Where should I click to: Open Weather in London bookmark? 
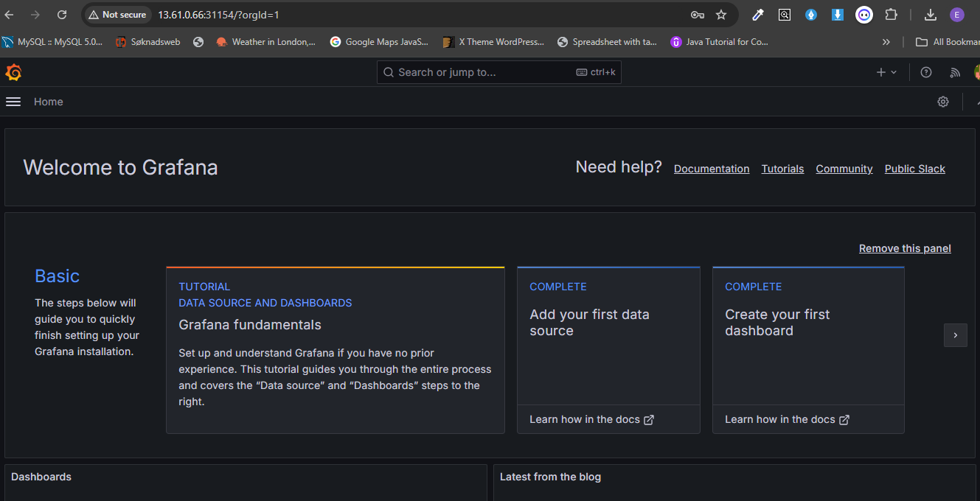point(266,42)
